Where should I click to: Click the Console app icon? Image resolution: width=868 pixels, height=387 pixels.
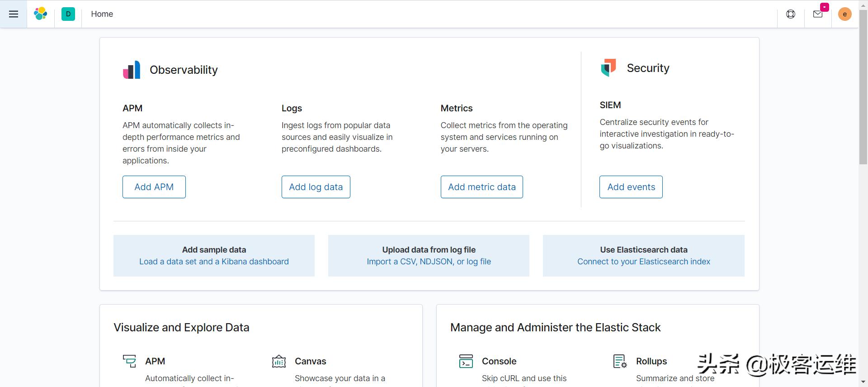(466, 361)
